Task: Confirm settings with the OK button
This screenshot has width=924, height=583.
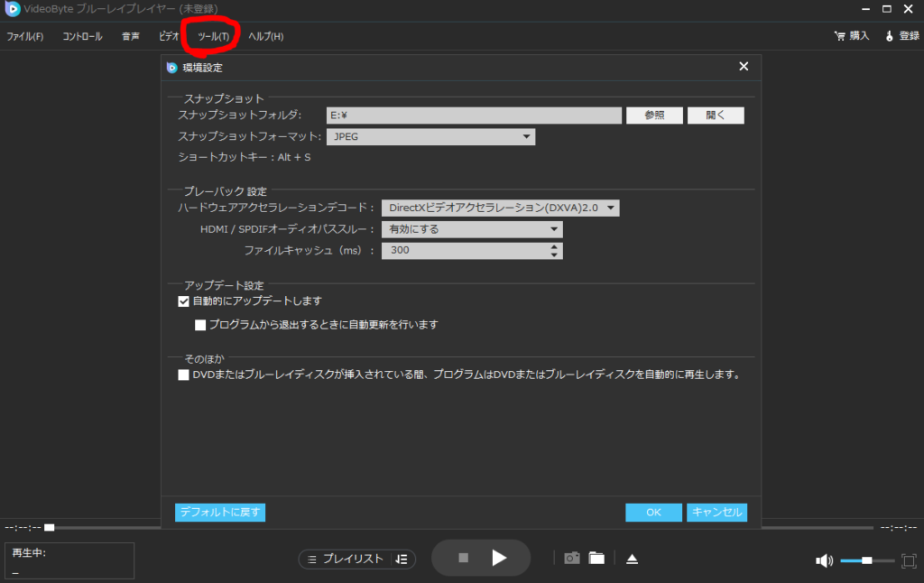Action: pos(652,512)
